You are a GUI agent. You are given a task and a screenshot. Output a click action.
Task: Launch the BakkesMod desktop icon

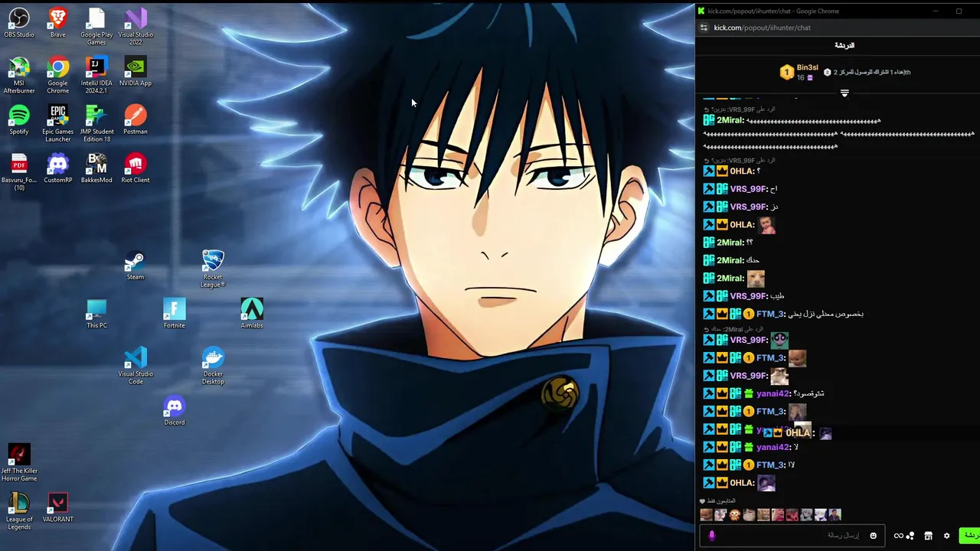(96, 168)
